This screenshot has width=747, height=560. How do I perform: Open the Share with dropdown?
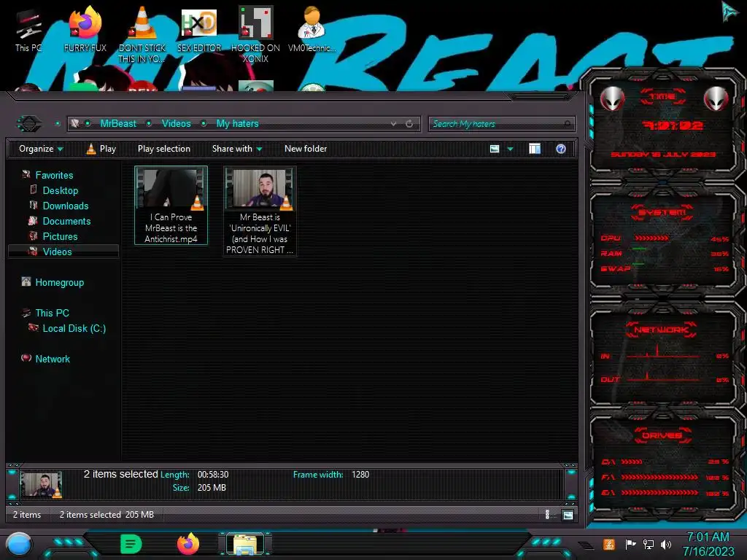click(x=237, y=149)
